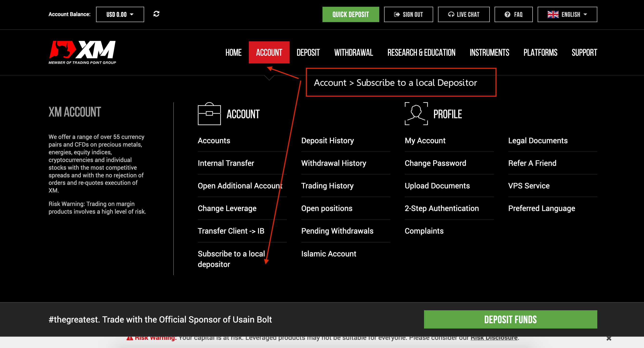View Open positions
The image size is (644, 348).
tap(327, 208)
